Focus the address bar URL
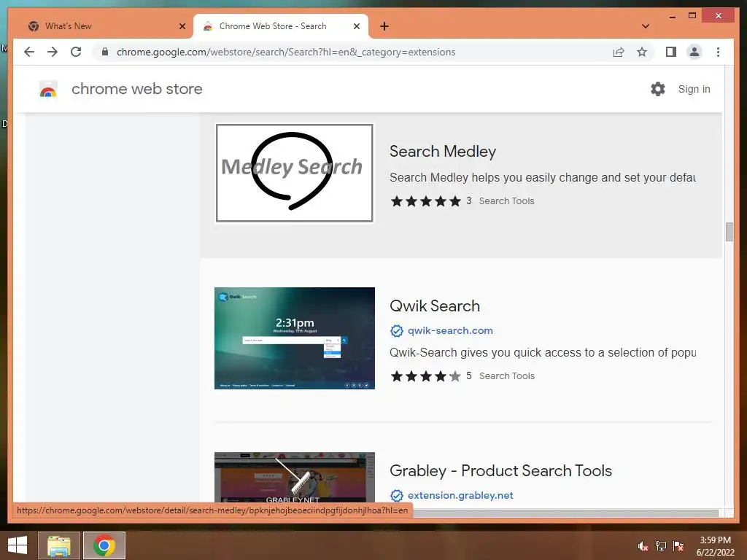This screenshot has width=747, height=560. [x=286, y=52]
